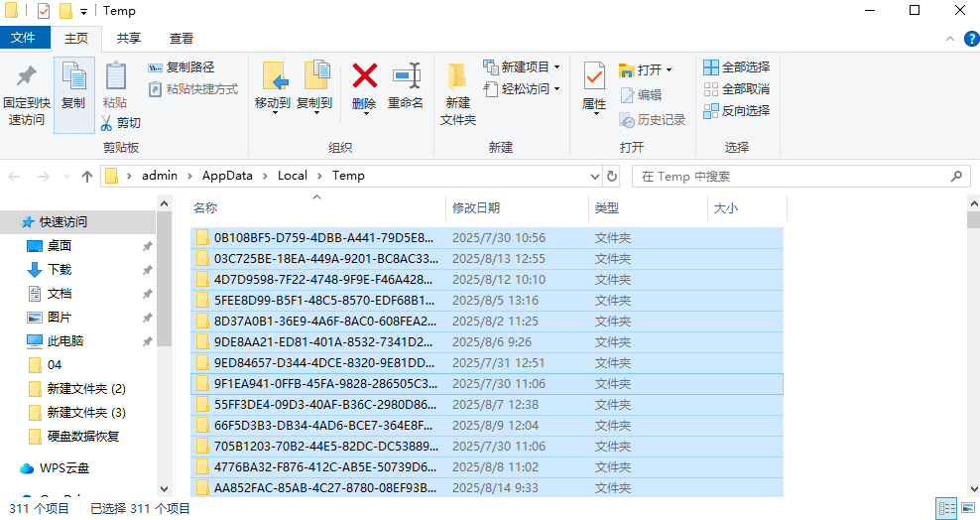Open the View (查看) ribbon tab
The image size is (980, 520).
pyautogui.click(x=182, y=39)
